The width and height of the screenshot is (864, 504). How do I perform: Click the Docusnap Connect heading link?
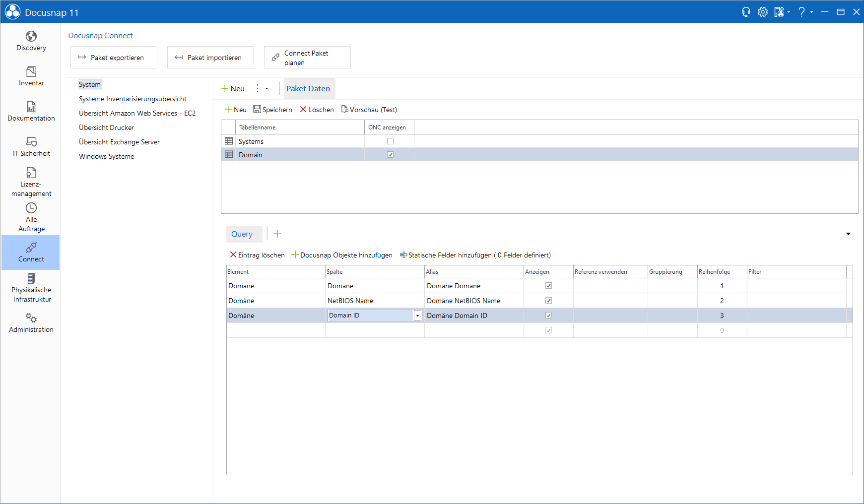pos(100,36)
